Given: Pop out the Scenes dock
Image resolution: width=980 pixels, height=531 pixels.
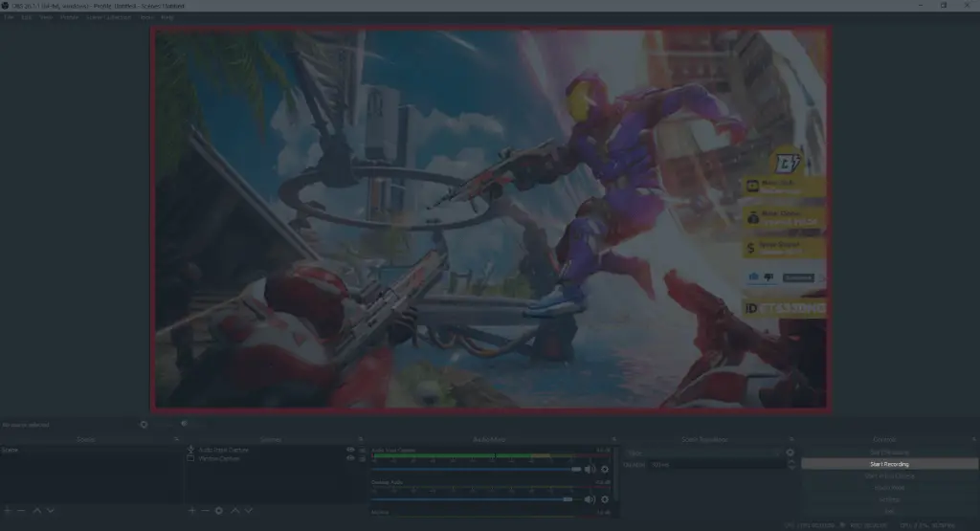Looking at the screenshot, I should [176, 439].
